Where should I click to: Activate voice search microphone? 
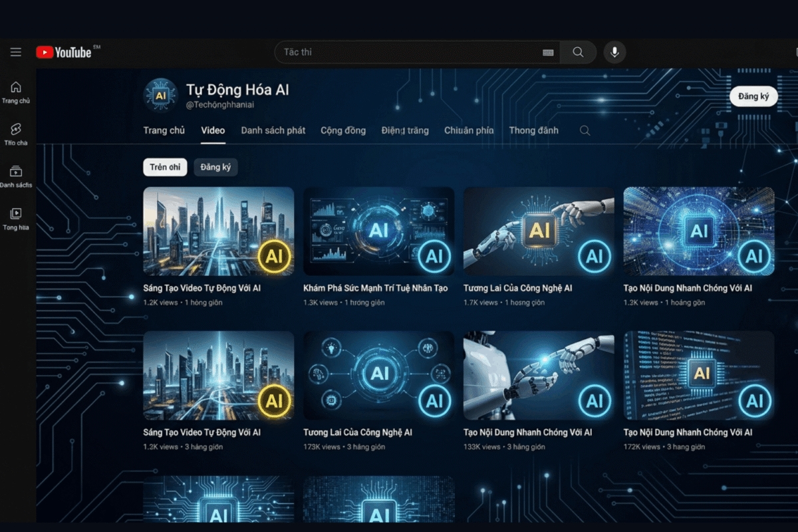coord(614,52)
